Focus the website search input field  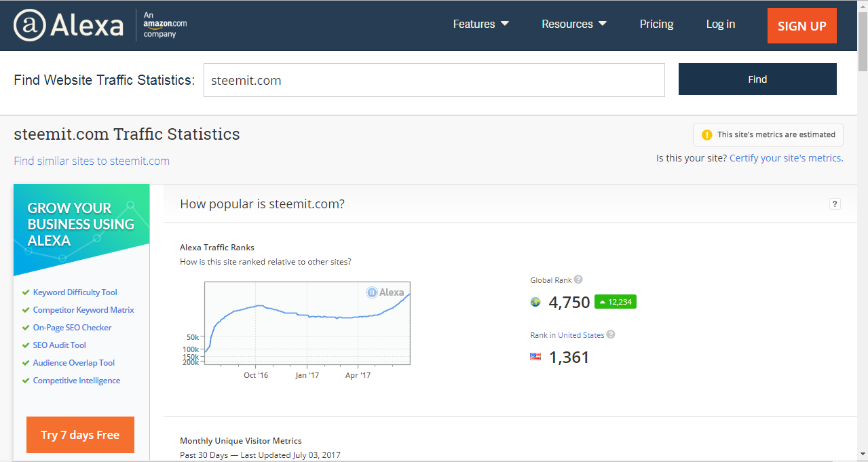point(434,80)
